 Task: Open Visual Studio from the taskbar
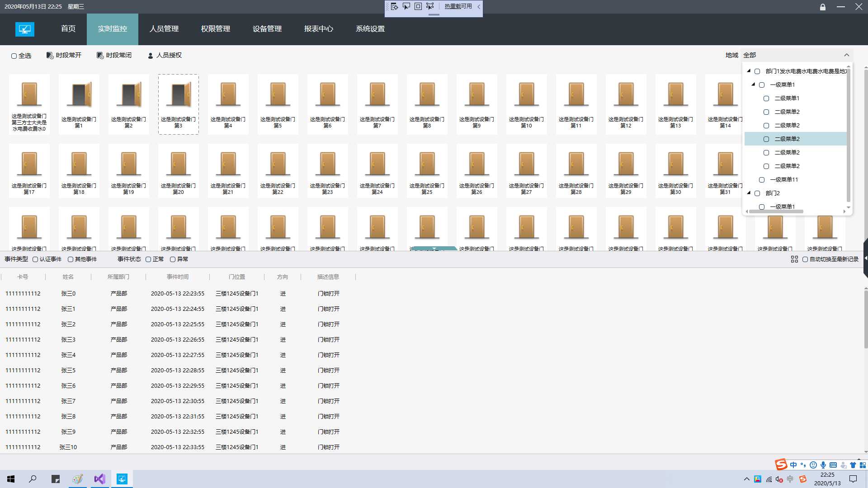(99, 479)
